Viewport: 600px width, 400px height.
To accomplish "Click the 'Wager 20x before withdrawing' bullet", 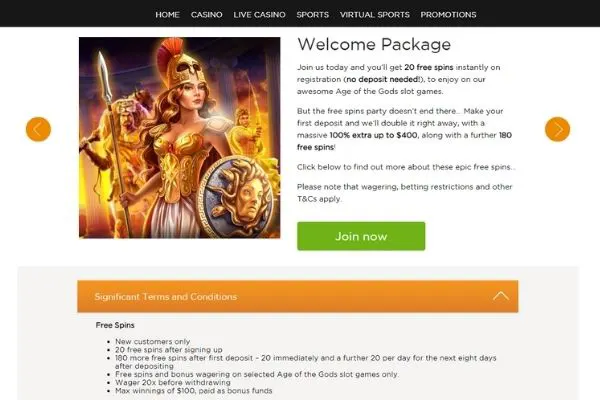I will click(x=173, y=382).
